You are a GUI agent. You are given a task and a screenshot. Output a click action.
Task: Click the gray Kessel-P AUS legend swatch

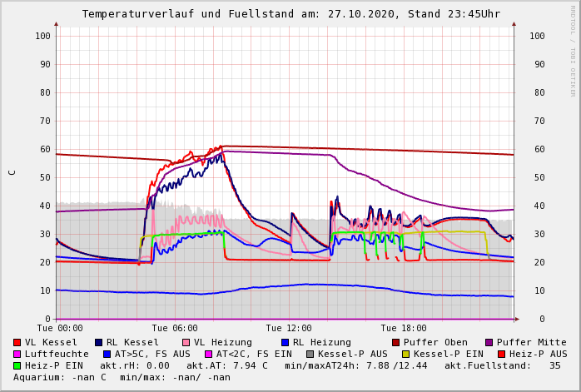coord(309,354)
